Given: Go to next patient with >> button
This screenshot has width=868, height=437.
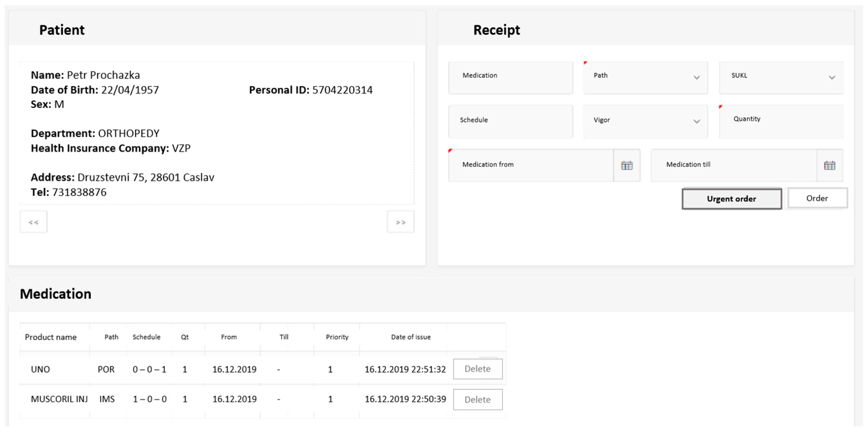Looking at the screenshot, I should (x=400, y=222).
